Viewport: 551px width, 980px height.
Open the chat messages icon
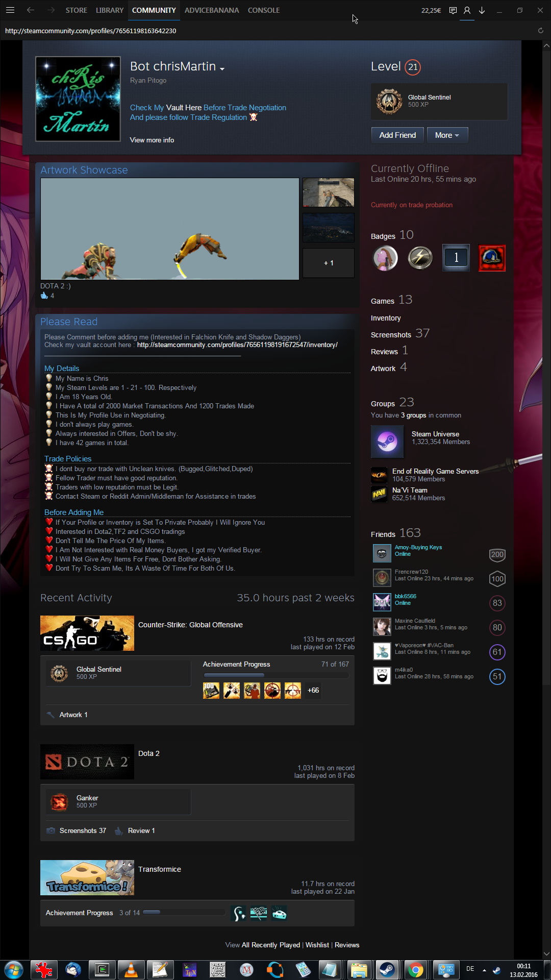click(x=453, y=10)
